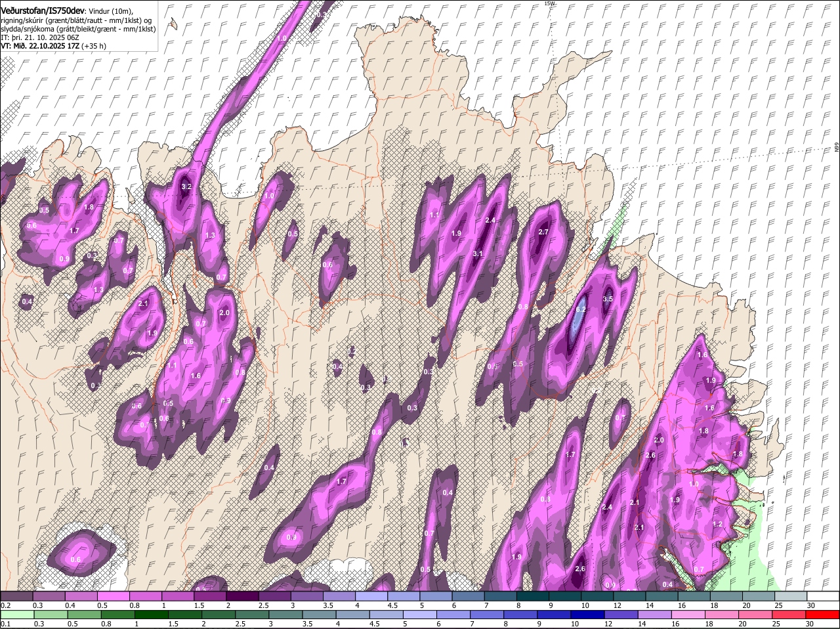
Task: Click the dark purple 0.2–0.3 swatch in the upper legend
Action: click(16, 596)
